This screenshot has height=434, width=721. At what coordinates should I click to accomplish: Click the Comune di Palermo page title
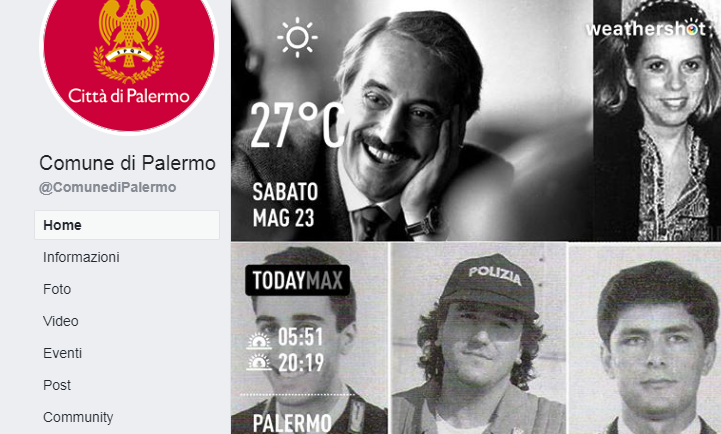pyautogui.click(x=127, y=163)
